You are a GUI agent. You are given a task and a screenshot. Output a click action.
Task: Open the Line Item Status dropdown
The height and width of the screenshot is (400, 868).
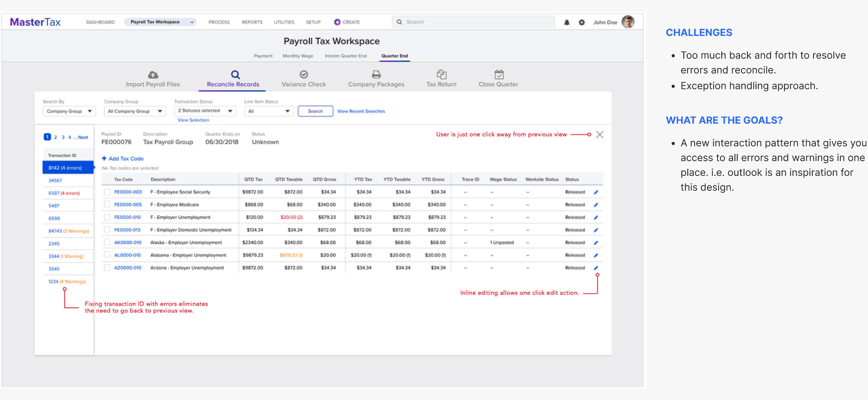pyautogui.click(x=269, y=111)
